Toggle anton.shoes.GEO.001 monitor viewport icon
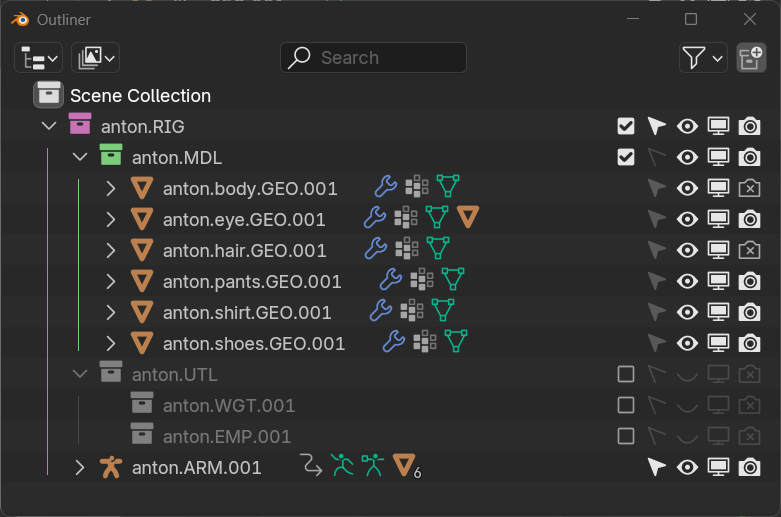781x517 pixels. tap(718, 344)
